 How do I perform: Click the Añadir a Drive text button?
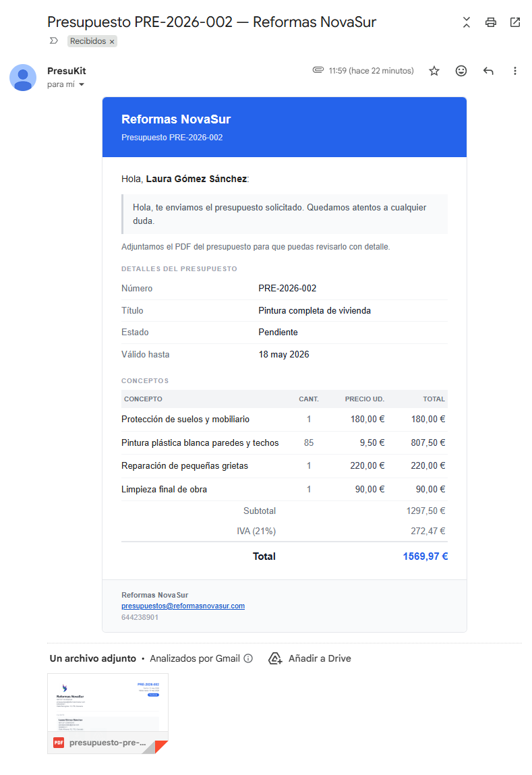point(320,658)
